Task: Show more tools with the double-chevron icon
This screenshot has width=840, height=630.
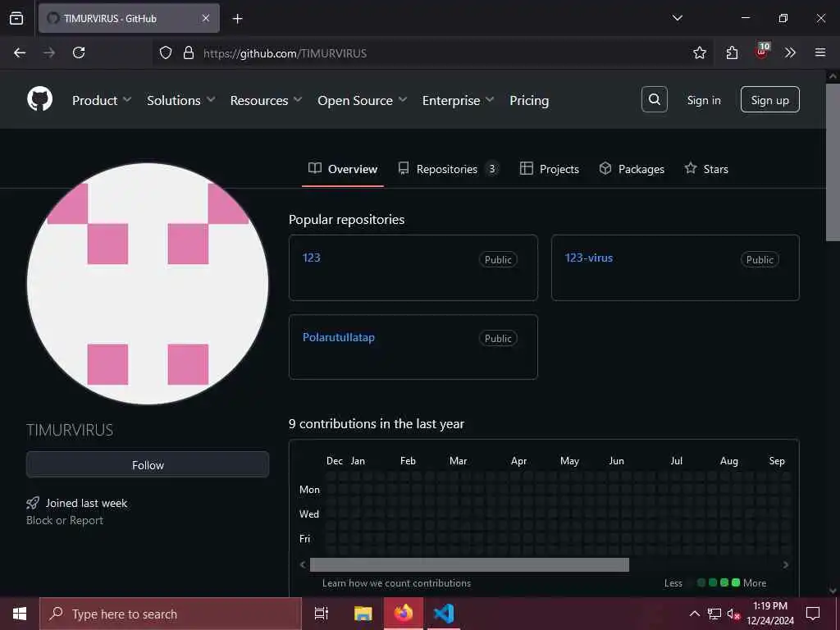Action: (790, 52)
